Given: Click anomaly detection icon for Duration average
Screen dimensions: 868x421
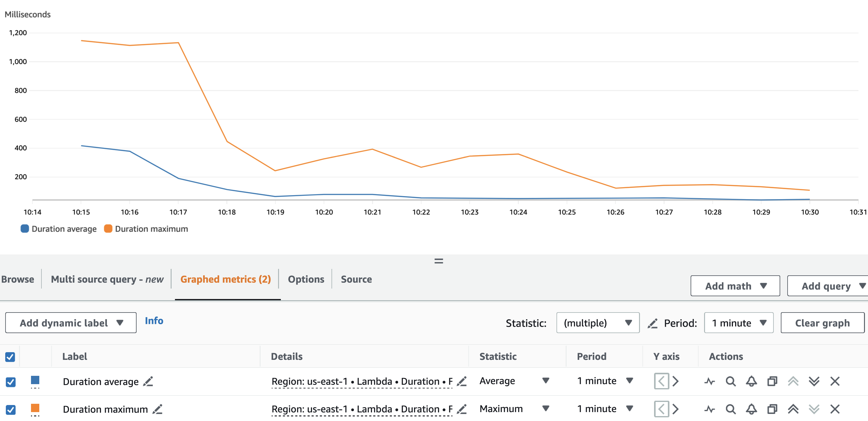Looking at the screenshot, I should pyautogui.click(x=710, y=382).
